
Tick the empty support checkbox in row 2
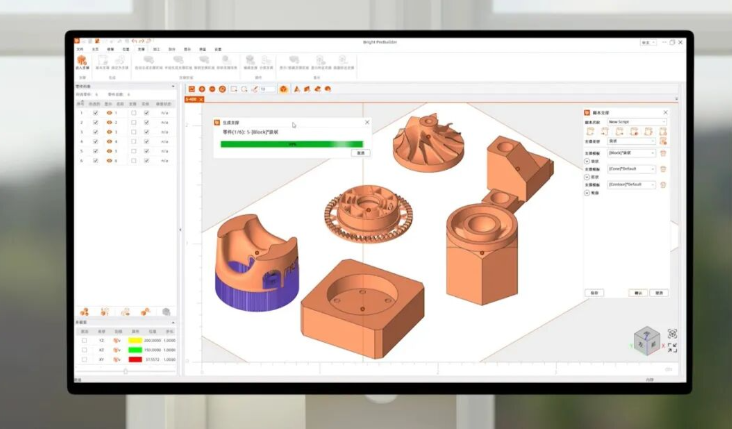(134, 122)
